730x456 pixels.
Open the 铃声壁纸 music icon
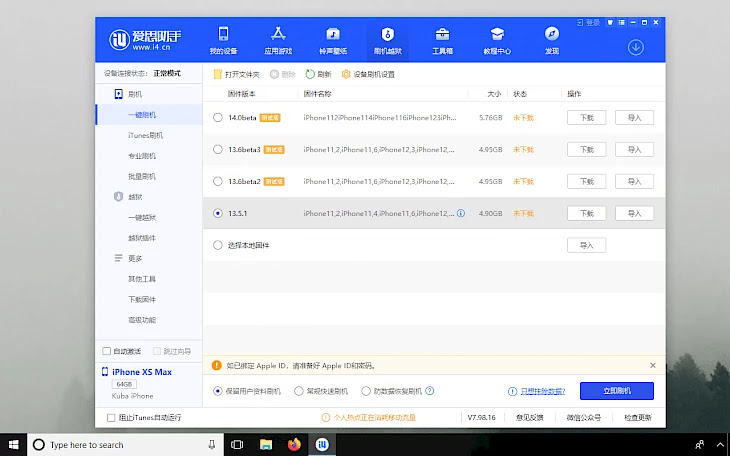pyautogui.click(x=333, y=34)
